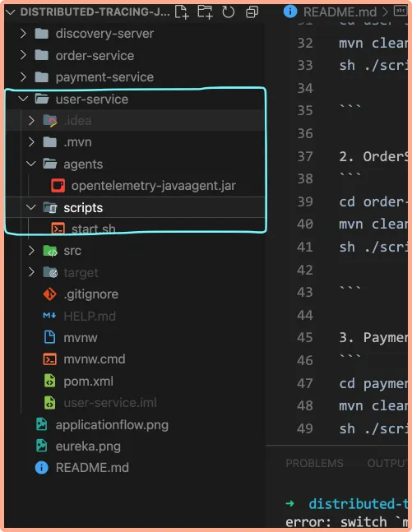The height and width of the screenshot is (532, 412).
Task: Click the info icon beside README.md in tree
Action: tap(41, 468)
